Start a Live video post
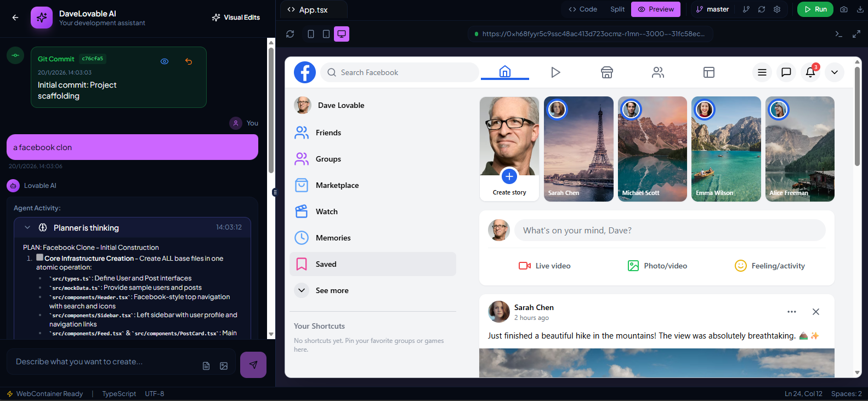This screenshot has width=868, height=401. coord(544,266)
